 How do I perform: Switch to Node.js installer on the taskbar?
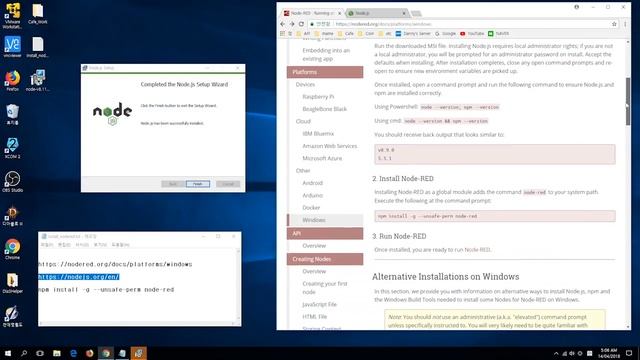coord(138,353)
